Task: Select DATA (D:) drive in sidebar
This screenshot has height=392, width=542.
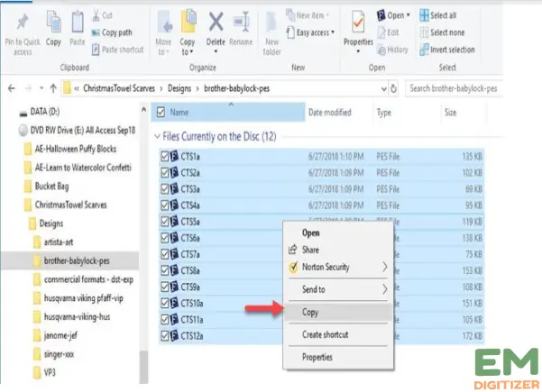Action: pyautogui.click(x=40, y=112)
